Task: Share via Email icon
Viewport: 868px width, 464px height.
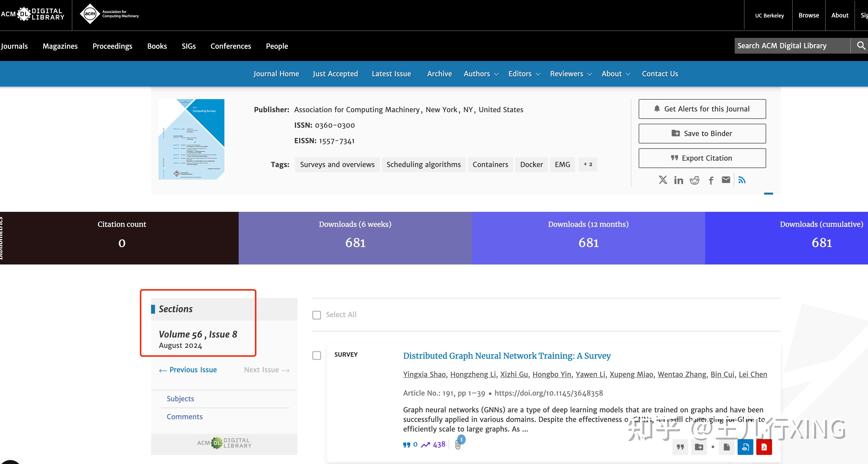Action: pos(725,180)
